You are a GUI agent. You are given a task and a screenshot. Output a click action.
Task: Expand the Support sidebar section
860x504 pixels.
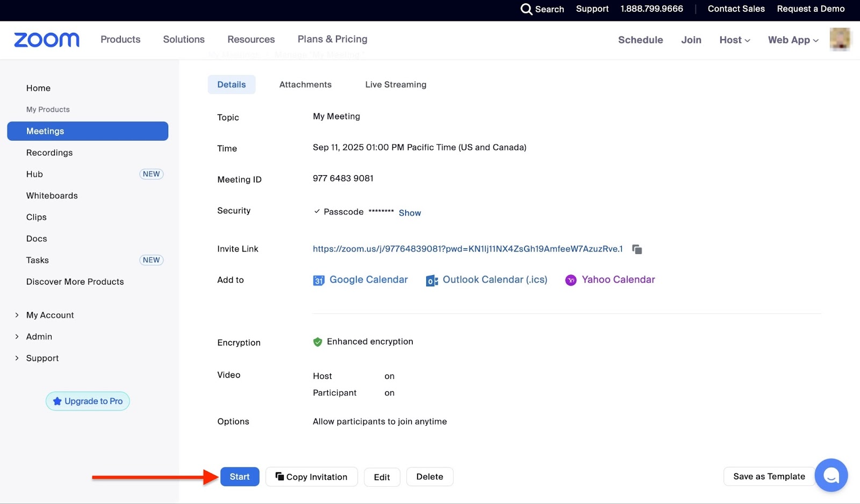37,358
